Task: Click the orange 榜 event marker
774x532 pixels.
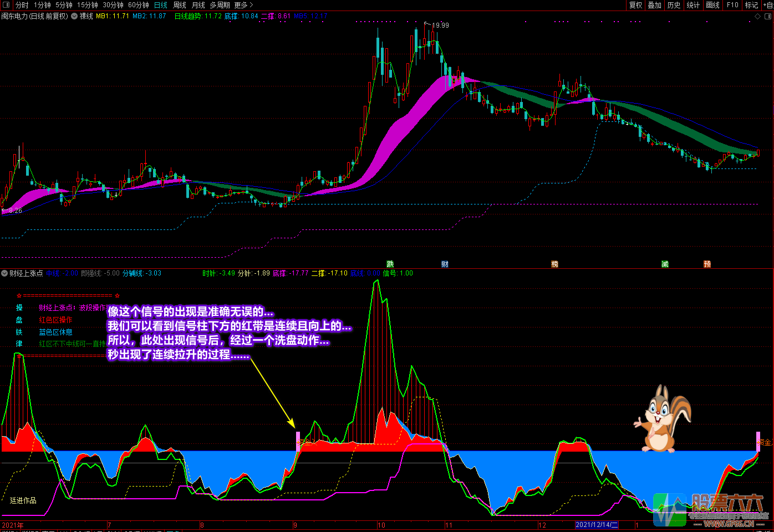Action: point(554,264)
